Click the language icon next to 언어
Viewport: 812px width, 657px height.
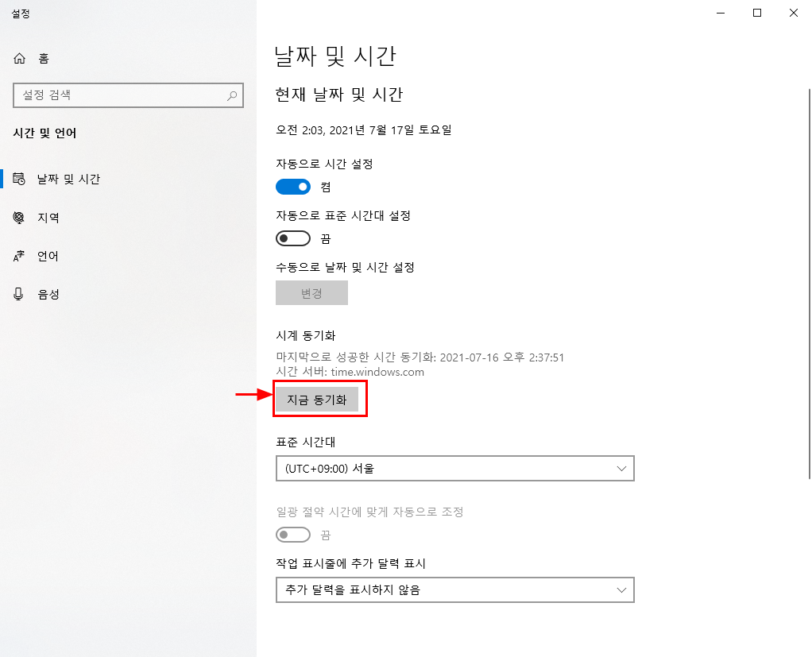click(x=18, y=257)
